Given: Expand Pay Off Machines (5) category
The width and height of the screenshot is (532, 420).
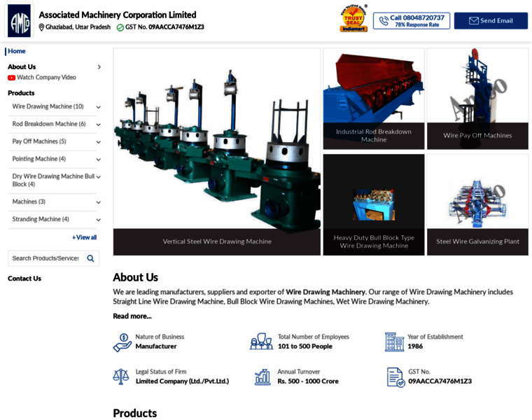Looking at the screenshot, I should (x=99, y=142).
